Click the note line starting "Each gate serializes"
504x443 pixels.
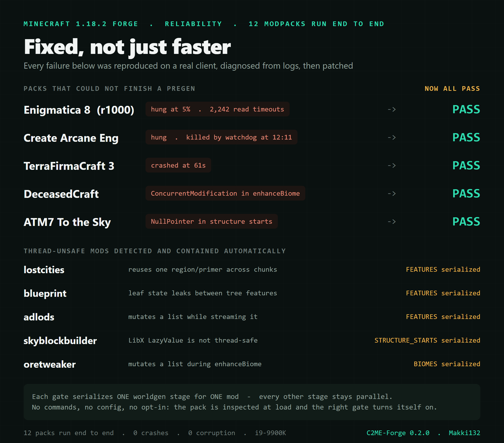pyautogui.click(x=212, y=396)
